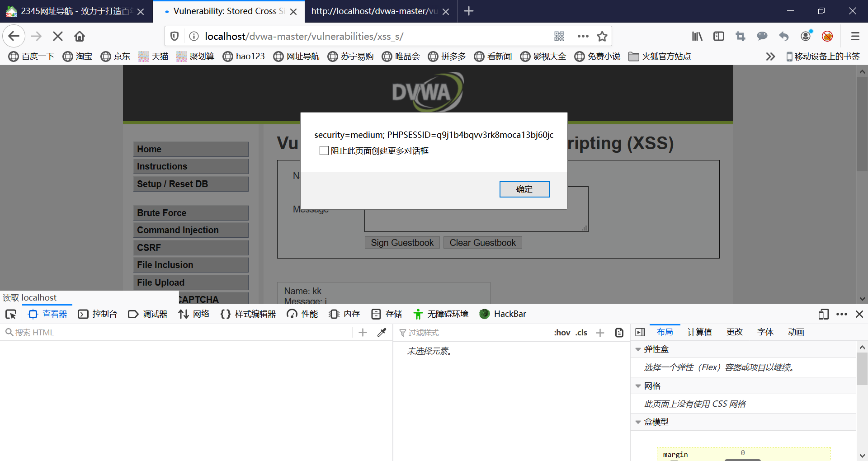Open the 网络 network tab
The height and width of the screenshot is (461, 868).
tap(194, 314)
